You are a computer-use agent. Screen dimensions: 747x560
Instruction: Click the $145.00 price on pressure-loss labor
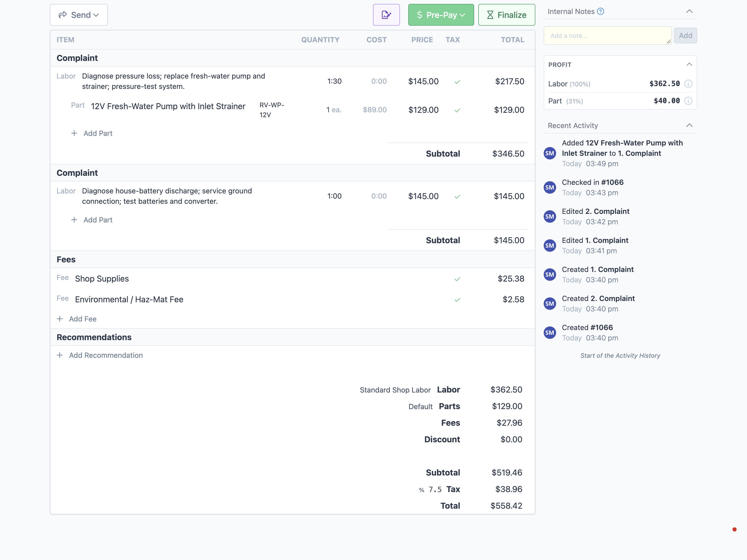(x=423, y=81)
